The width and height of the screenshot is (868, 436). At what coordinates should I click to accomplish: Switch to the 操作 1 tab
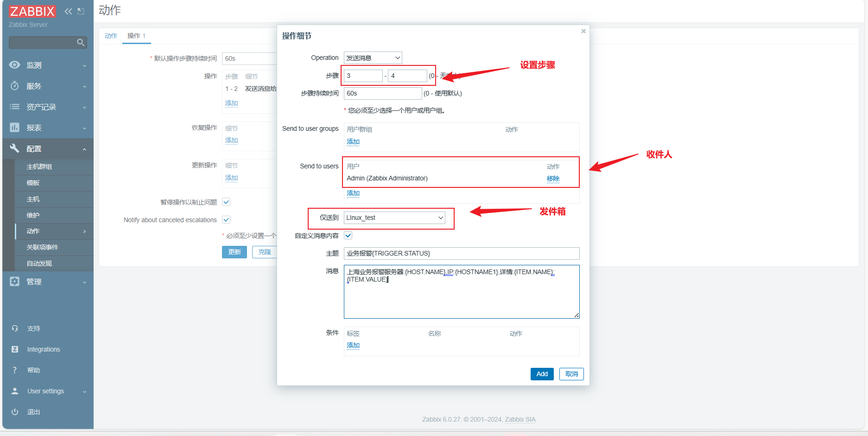point(136,36)
